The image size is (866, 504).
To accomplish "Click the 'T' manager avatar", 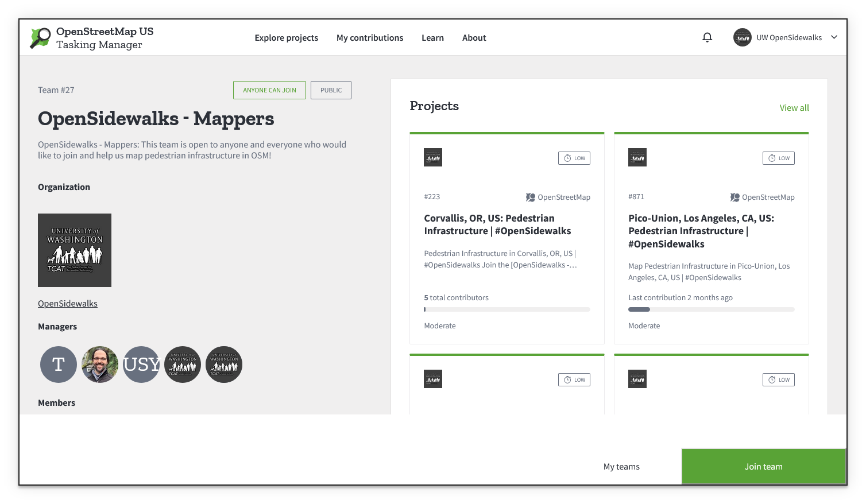I will [x=58, y=364].
